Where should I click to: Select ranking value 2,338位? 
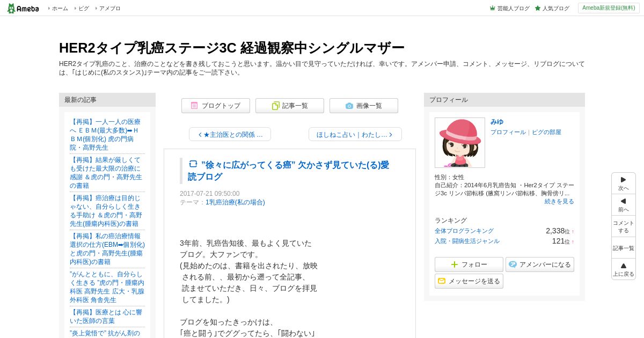point(558,231)
